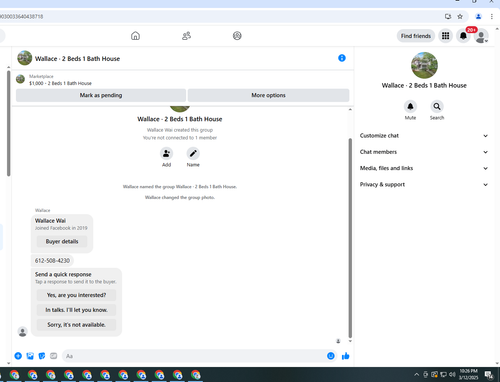Expand the Chat members section
Viewport: 500px width, 382px height.
click(x=424, y=152)
